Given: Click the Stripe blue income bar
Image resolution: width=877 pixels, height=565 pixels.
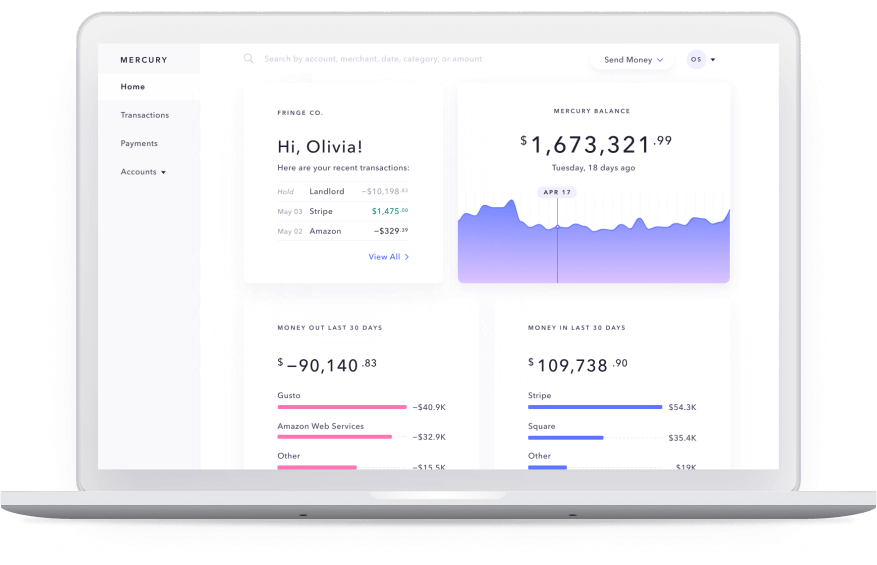Looking at the screenshot, I should [x=594, y=407].
